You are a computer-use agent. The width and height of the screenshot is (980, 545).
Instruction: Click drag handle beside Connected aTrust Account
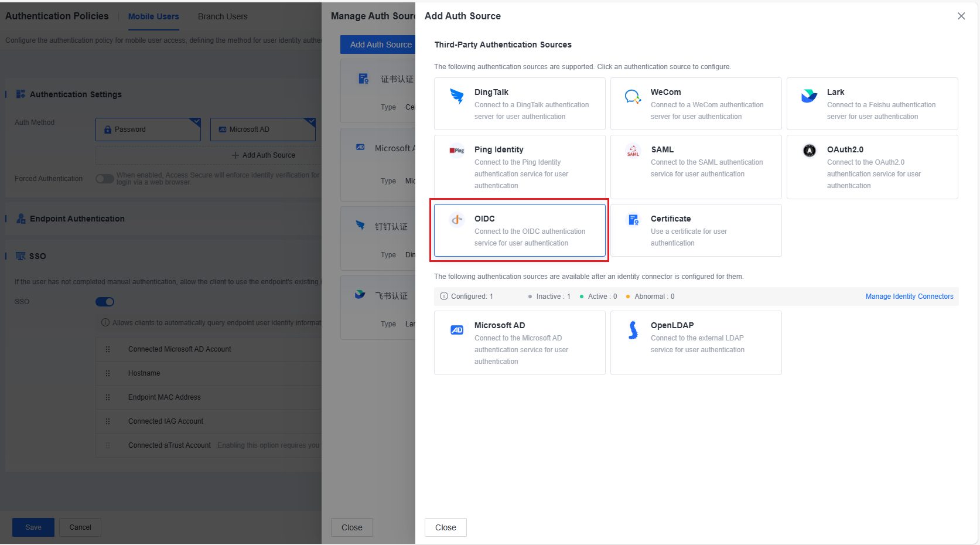[x=108, y=445]
